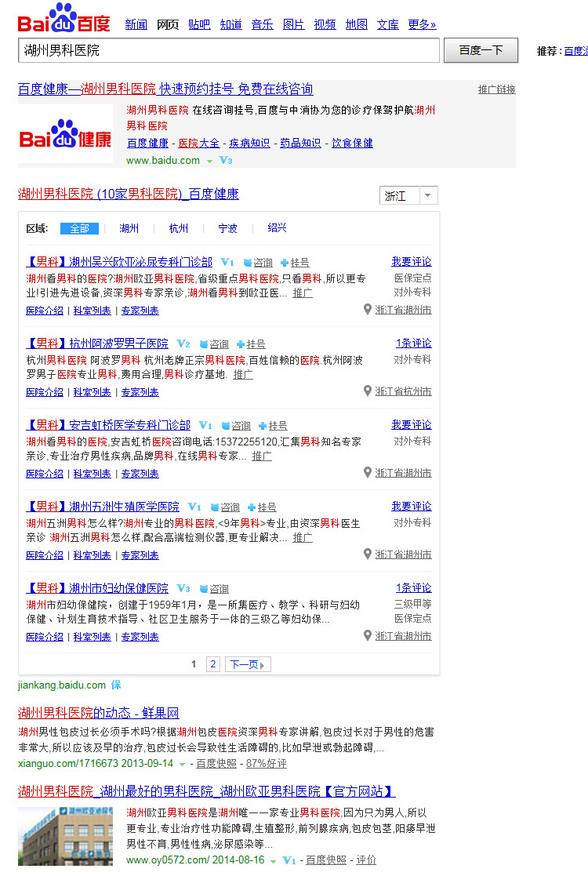Image resolution: width=588 pixels, height=876 pixels.
Task: Open 专家列表 for 湖州五洲生殖医学医院
Action: click(x=140, y=555)
